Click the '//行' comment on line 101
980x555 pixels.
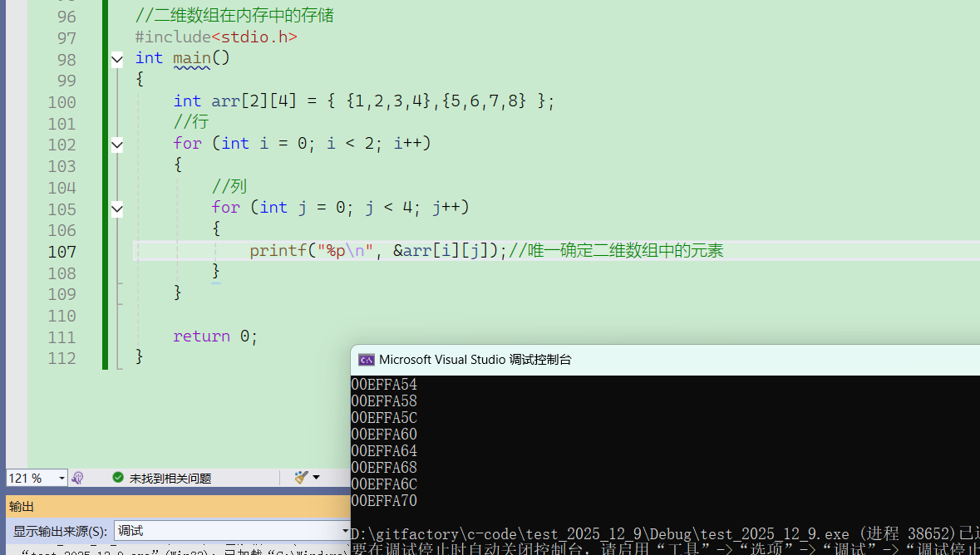(191, 121)
